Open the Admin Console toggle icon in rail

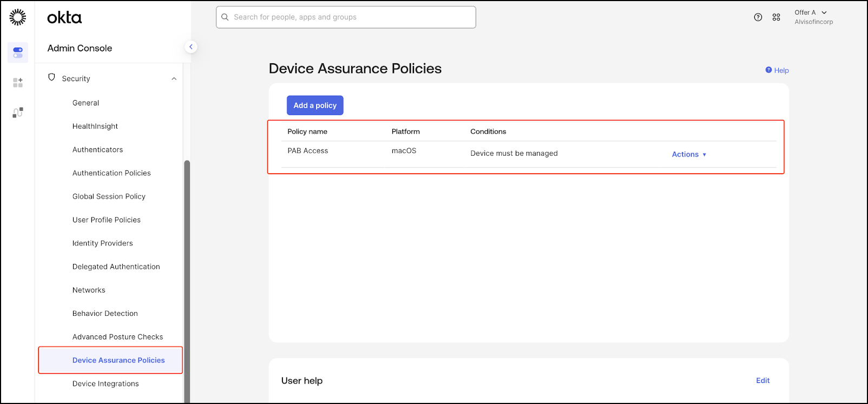(18, 52)
